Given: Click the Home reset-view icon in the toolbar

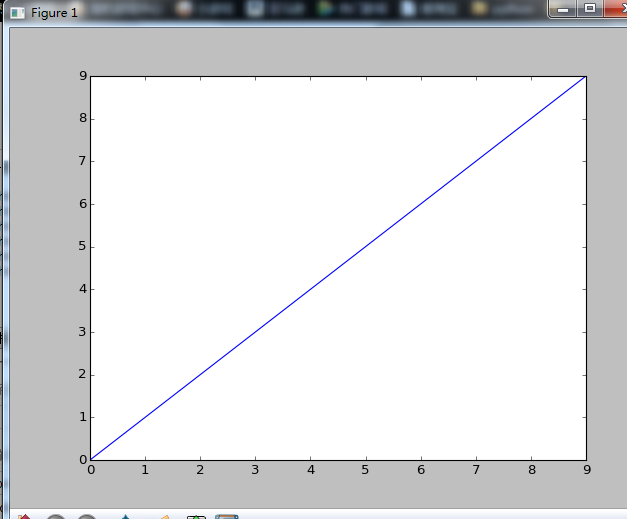Looking at the screenshot, I should (x=24, y=516).
